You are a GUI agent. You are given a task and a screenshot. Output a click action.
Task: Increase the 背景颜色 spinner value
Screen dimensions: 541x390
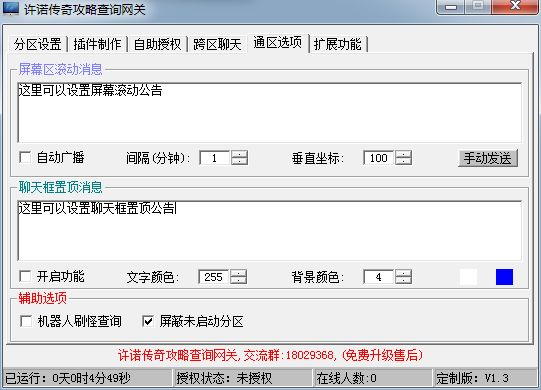(x=403, y=273)
